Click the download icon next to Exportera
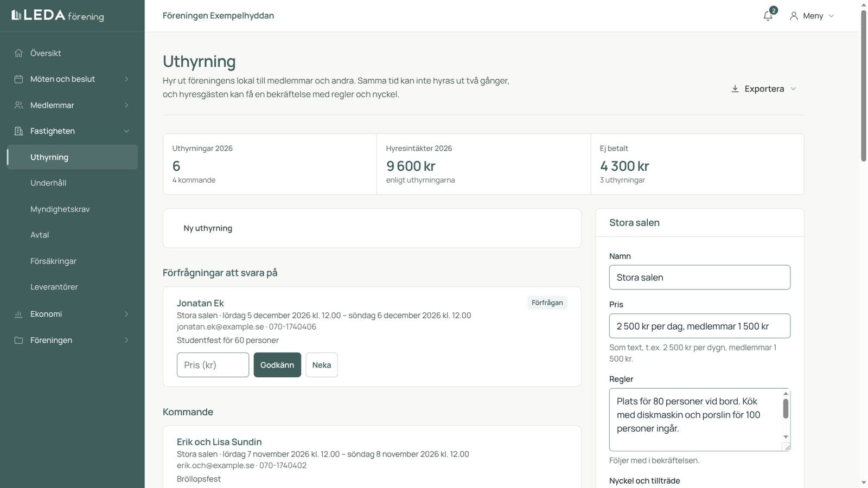 pos(735,88)
